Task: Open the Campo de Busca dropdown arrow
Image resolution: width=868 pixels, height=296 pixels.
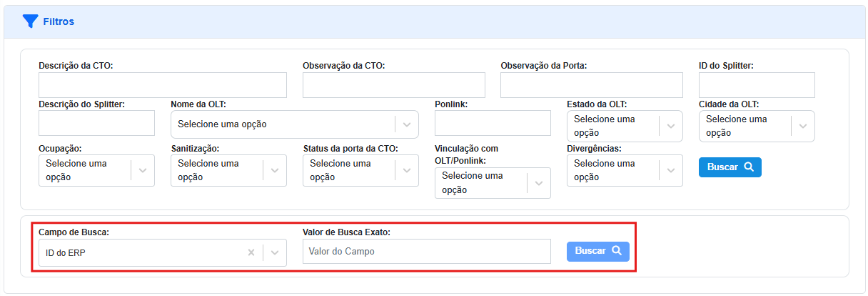Action: coord(275,252)
